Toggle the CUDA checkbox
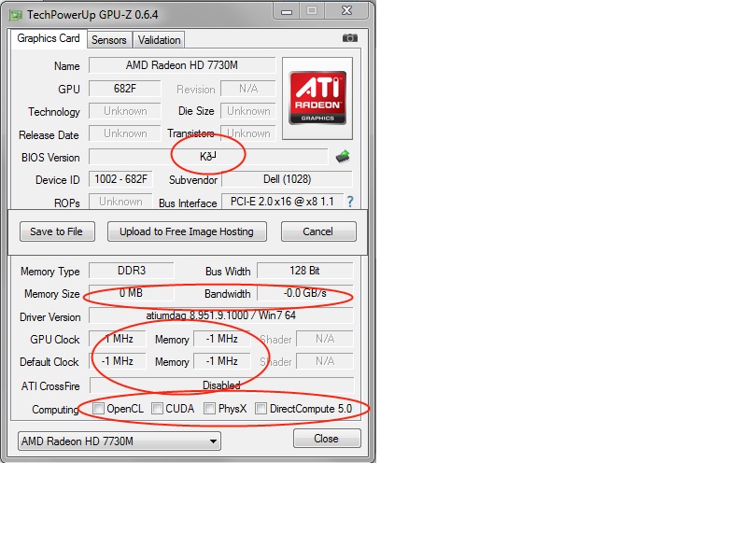 [x=157, y=409]
